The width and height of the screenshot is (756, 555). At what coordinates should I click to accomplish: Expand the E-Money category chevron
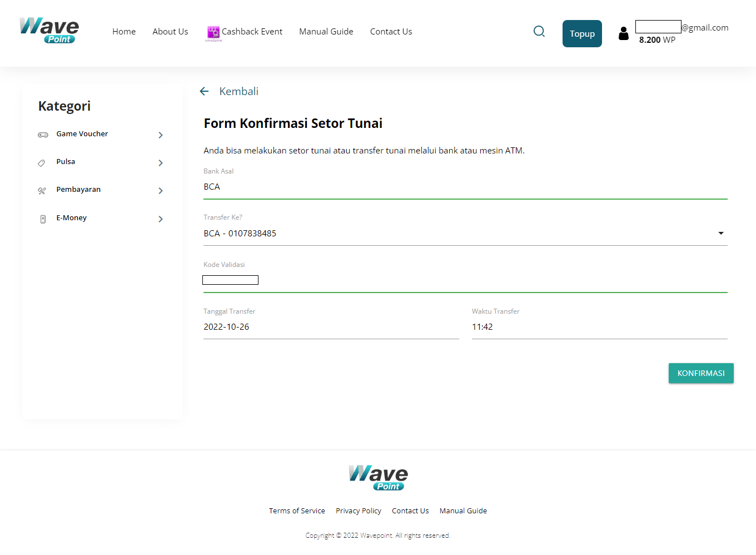pos(161,219)
